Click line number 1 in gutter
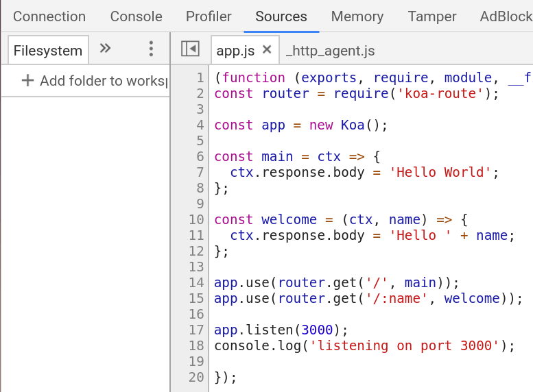This screenshot has height=392, width=533. [x=200, y=78]
